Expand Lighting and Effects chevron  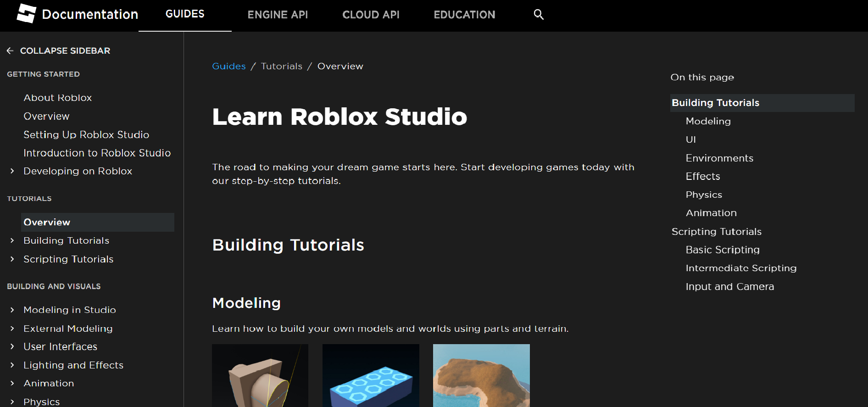[x=12, y=365]
